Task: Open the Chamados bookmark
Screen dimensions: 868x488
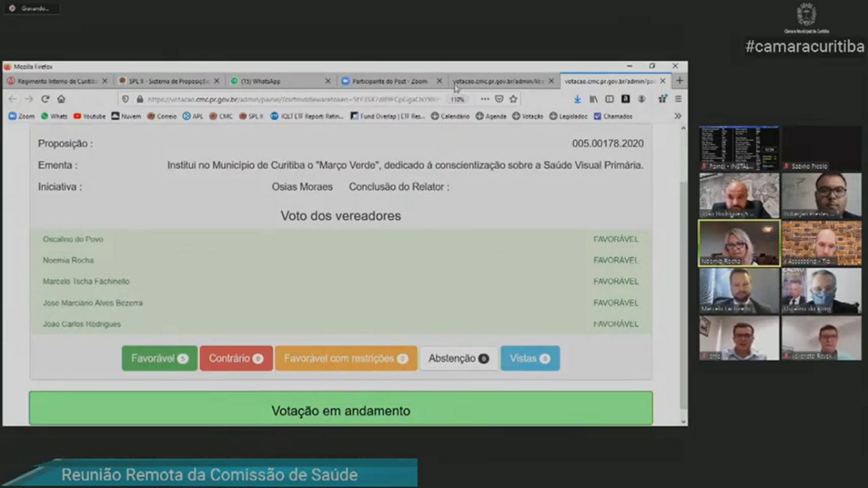Action: coord(613,116)
